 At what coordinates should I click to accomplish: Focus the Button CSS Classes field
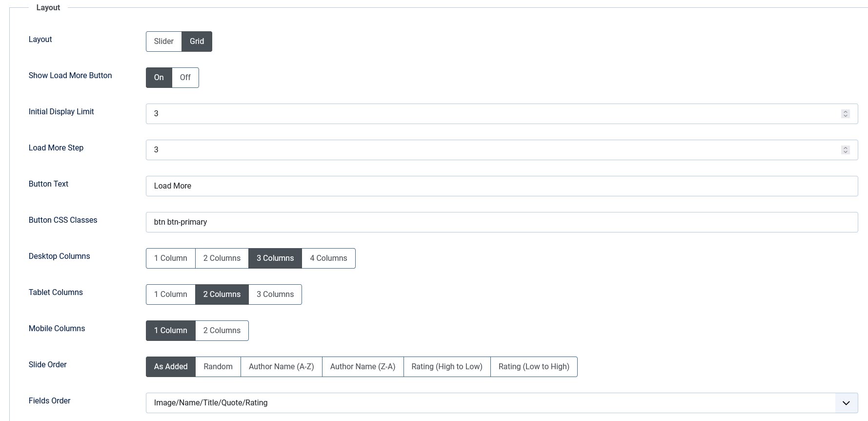click(501, 222)
